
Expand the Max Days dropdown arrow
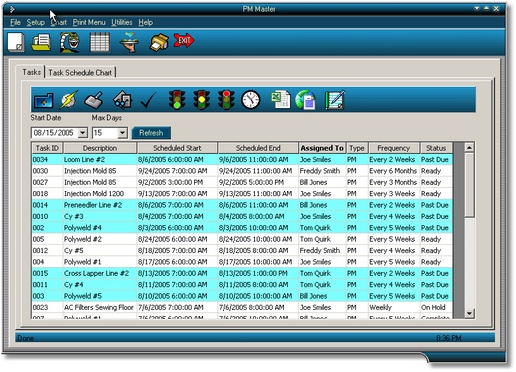(122, 133)
